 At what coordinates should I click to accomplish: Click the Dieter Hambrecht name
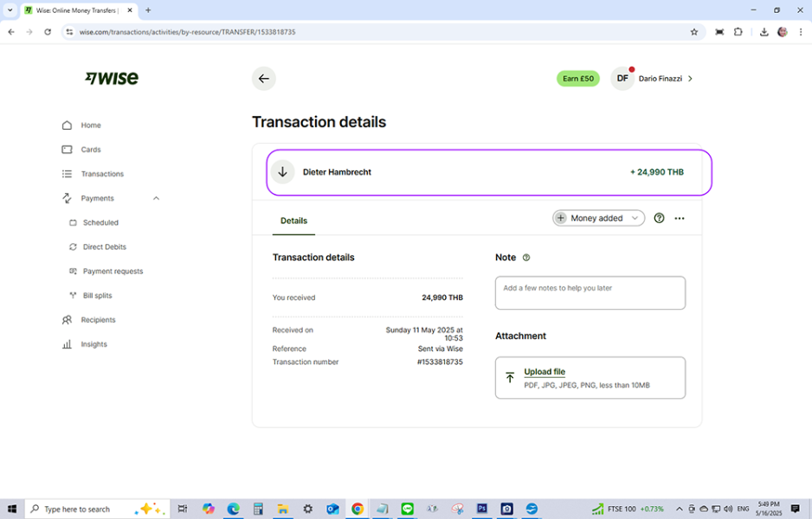coord(337,172)
